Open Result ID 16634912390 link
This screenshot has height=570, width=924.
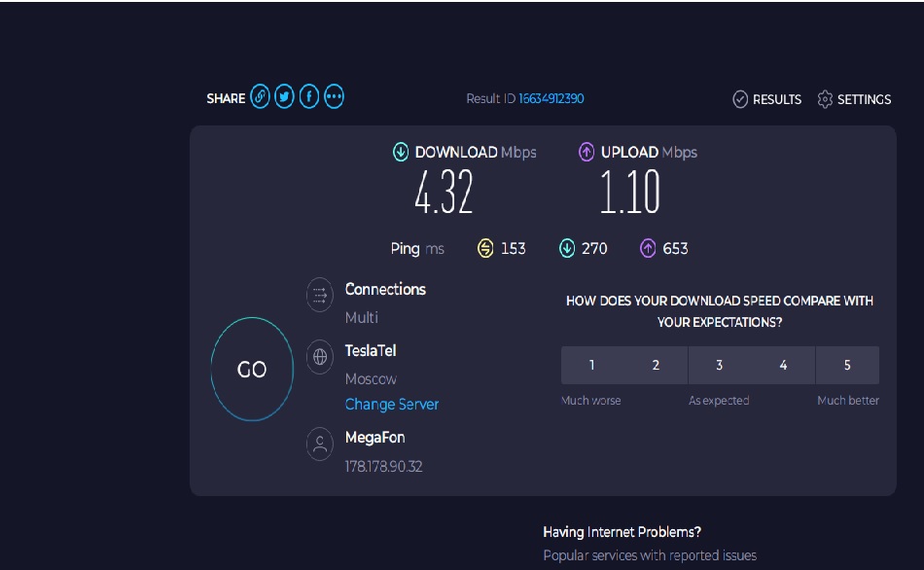tap(551, 98)
